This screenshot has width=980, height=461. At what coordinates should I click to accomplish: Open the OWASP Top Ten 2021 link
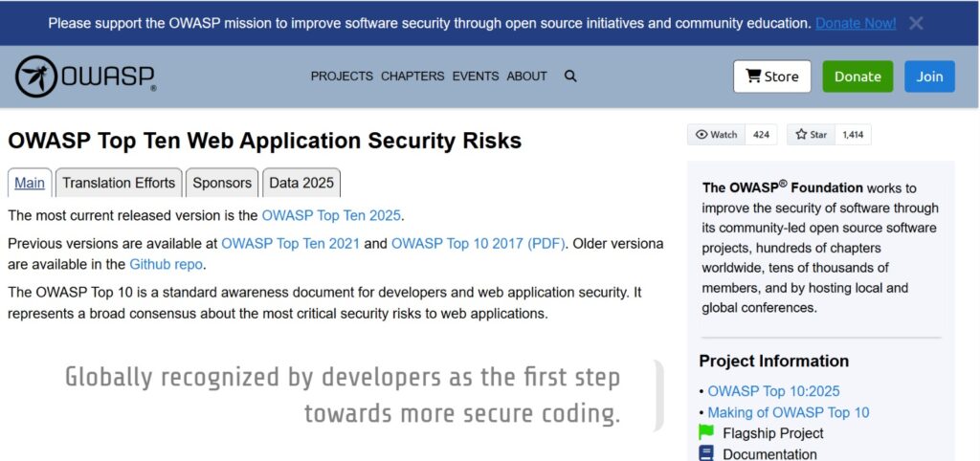[291, 244]
